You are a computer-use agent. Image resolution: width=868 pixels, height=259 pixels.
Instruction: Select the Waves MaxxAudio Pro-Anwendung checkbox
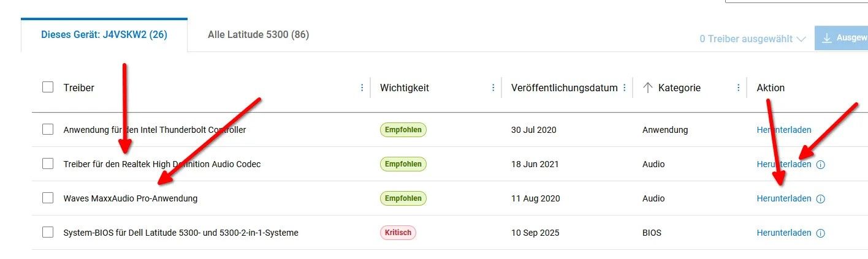point(48,198)
